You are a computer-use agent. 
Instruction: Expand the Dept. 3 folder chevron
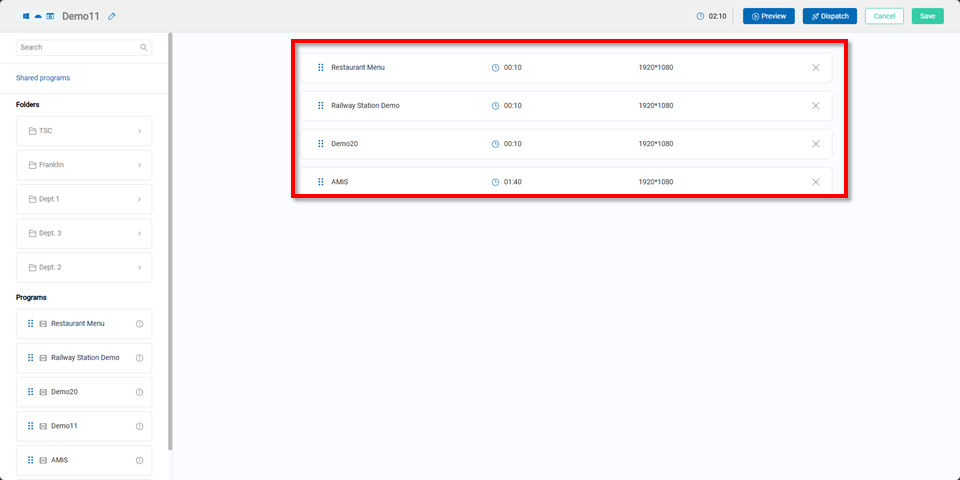(x=139, y=233)
